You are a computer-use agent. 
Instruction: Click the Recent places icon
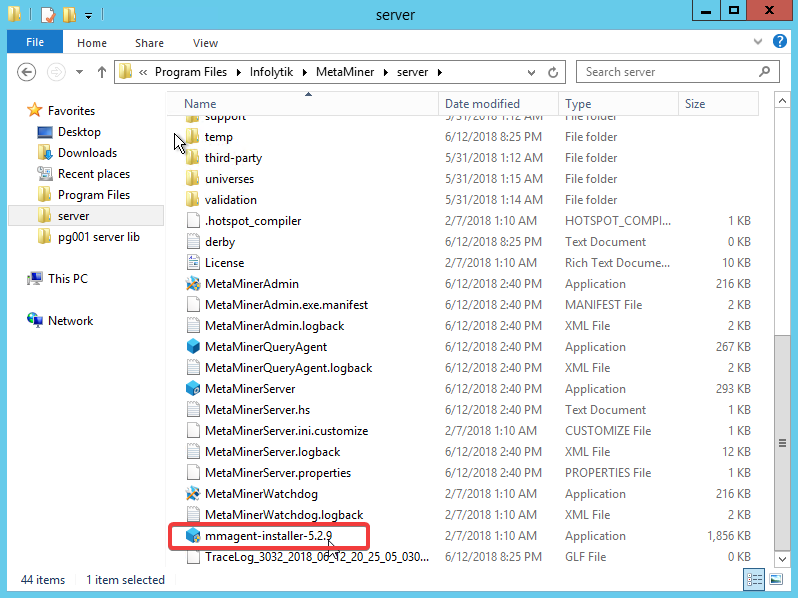pyautogui.click(x=45, y=174)
